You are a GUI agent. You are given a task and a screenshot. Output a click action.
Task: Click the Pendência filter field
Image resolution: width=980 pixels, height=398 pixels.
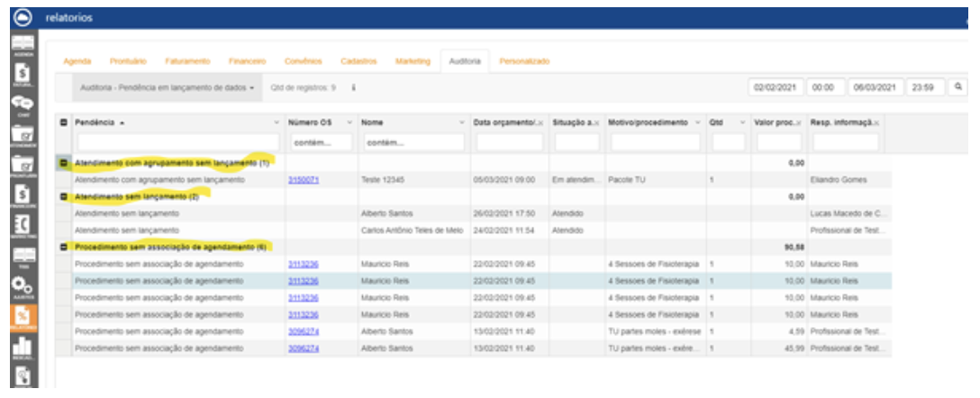(178, 142)
